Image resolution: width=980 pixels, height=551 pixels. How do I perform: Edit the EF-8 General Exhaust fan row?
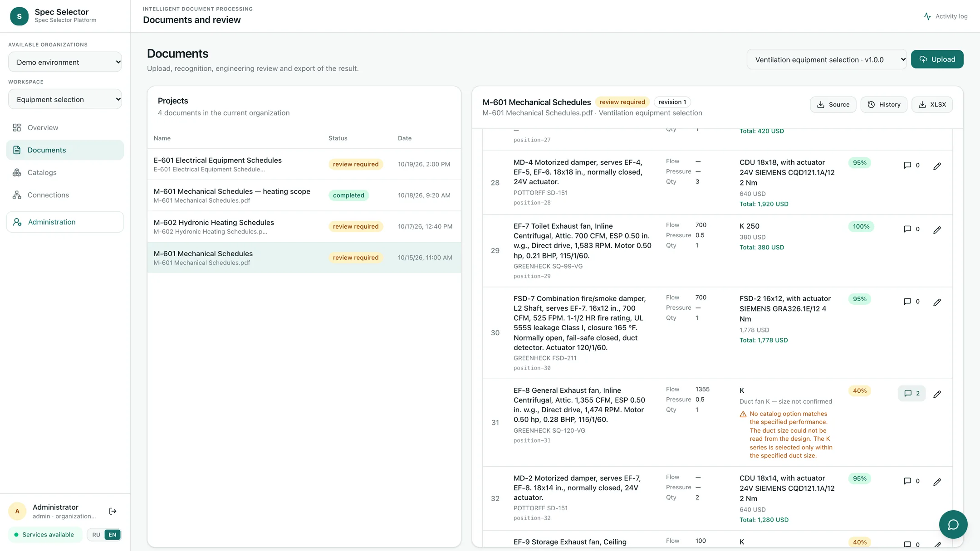(937, 394)
